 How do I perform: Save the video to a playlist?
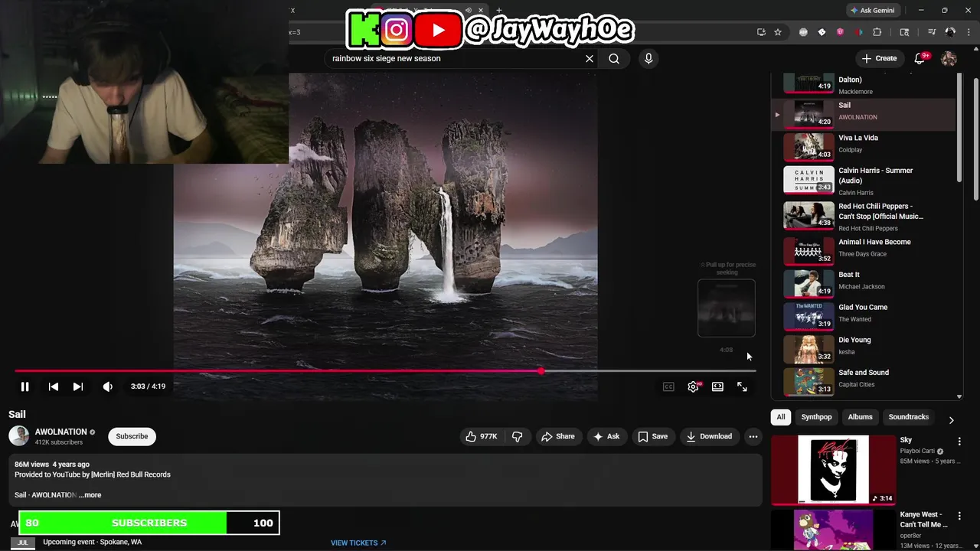652,436
